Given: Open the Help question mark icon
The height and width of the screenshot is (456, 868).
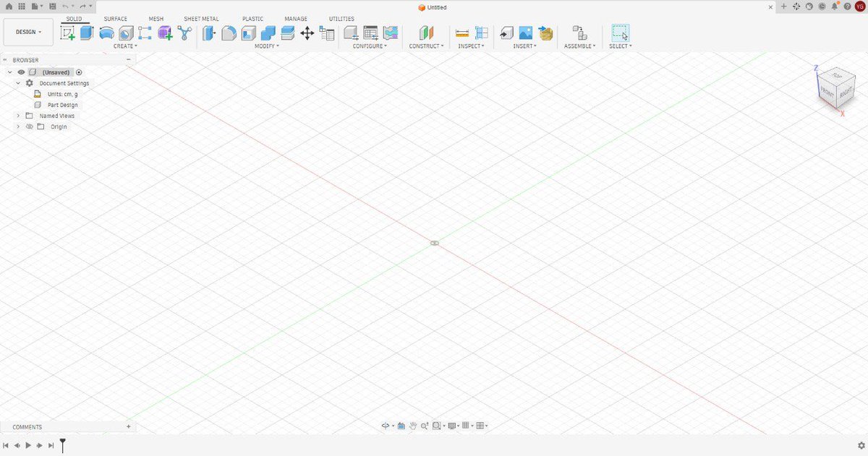Looking at the screenshot, I should tap(847, 7).
